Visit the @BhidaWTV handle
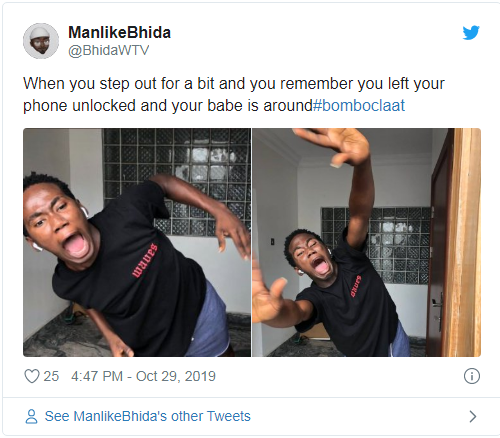Image resolution: width=500 pixels, height=438 pixels. coord(108,50)
